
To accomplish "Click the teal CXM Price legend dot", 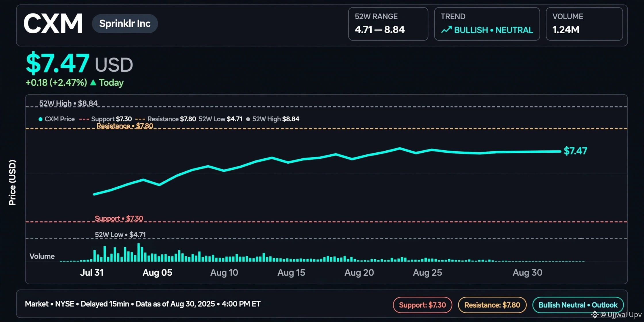I will click(x=41, y=119).
